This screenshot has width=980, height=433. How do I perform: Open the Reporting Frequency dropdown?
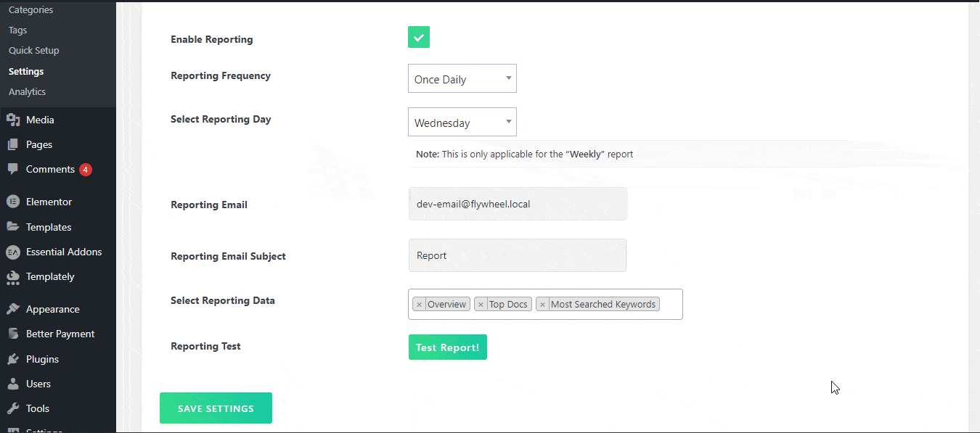(462, 79)
